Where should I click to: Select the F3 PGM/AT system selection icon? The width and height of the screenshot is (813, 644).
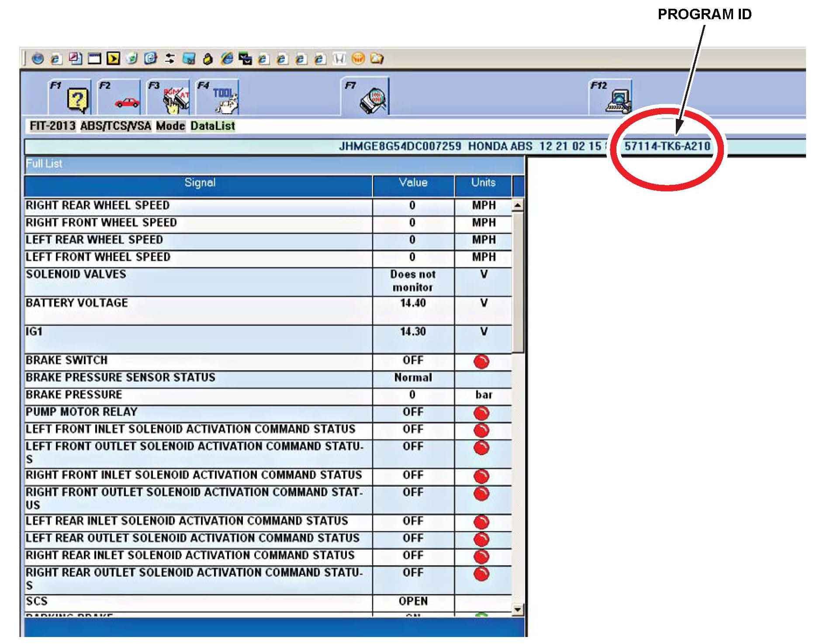click(176, 100)
